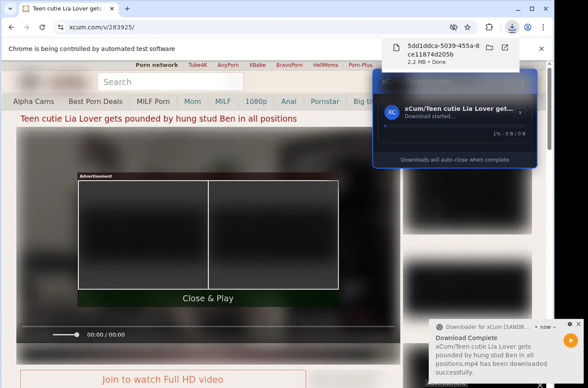Close the xCum Downloader panel
The image size is (588, 388).
(523, 82)
